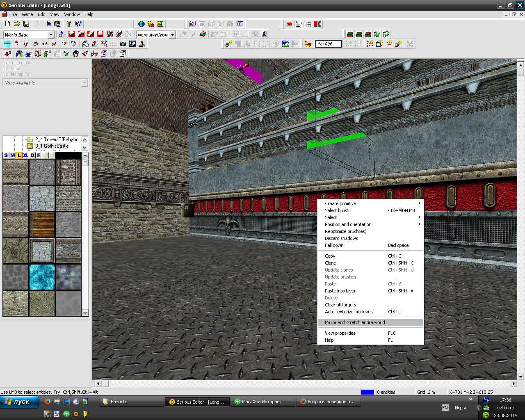525x420 pixels.
Task: Choose Select brush from context menu
Action: tap(370, 210)
